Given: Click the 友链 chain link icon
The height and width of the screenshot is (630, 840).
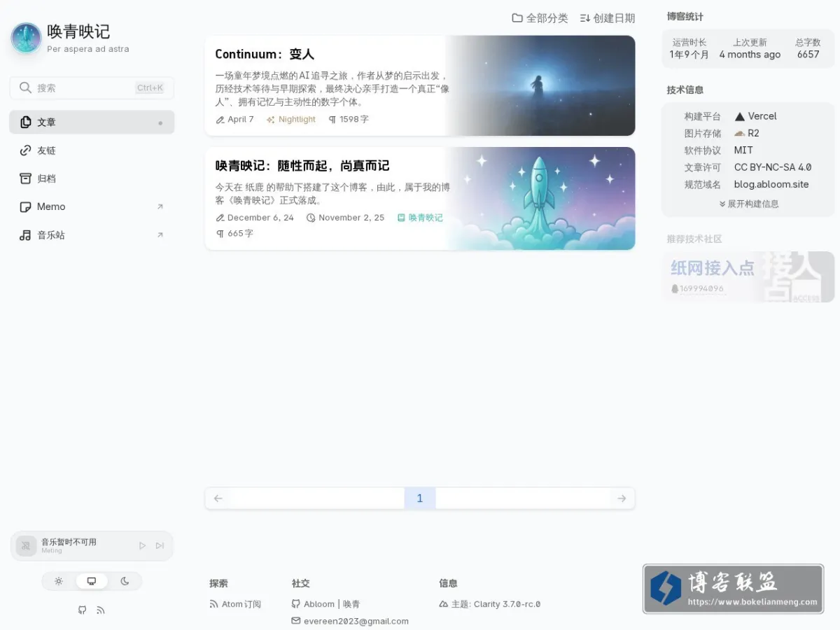Looking at the screenshot, I should [25, 150].
